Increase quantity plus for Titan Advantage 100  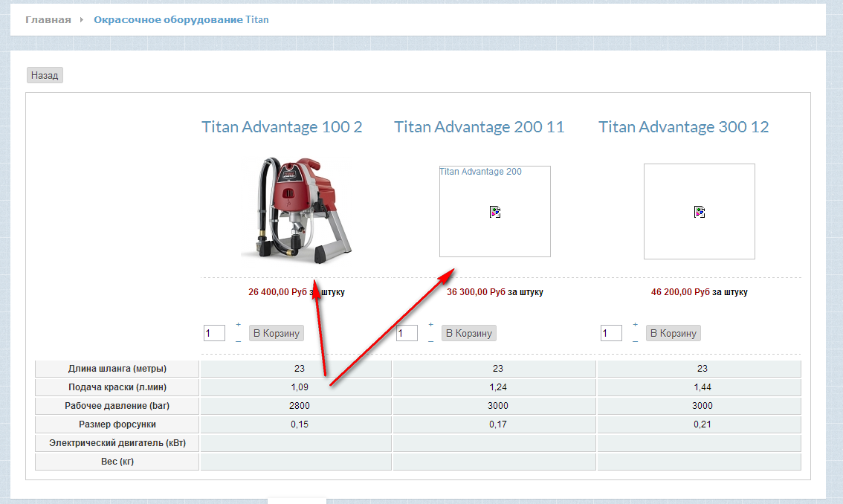[x=238, y=324]
